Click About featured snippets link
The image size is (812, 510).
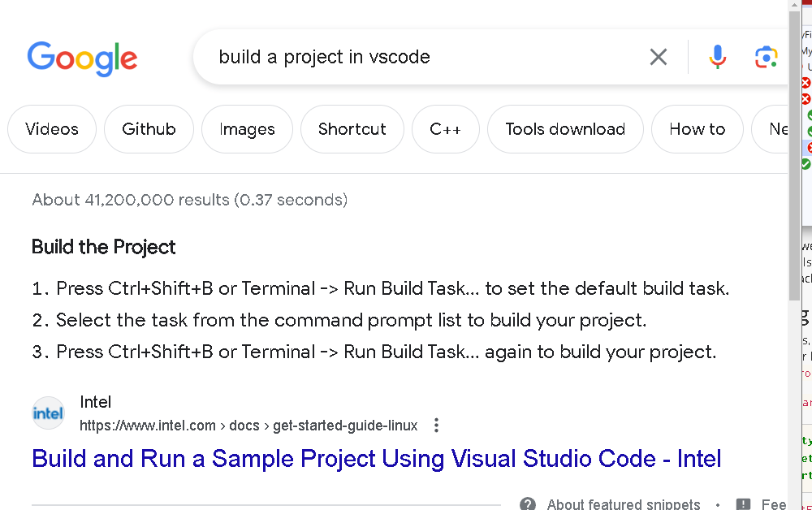(x=624, y=504)
